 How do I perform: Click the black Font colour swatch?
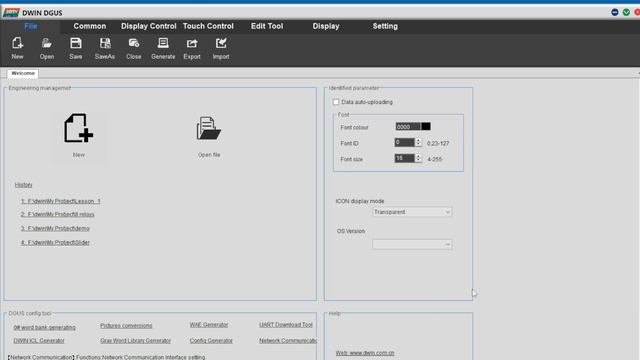pos(426,127)
